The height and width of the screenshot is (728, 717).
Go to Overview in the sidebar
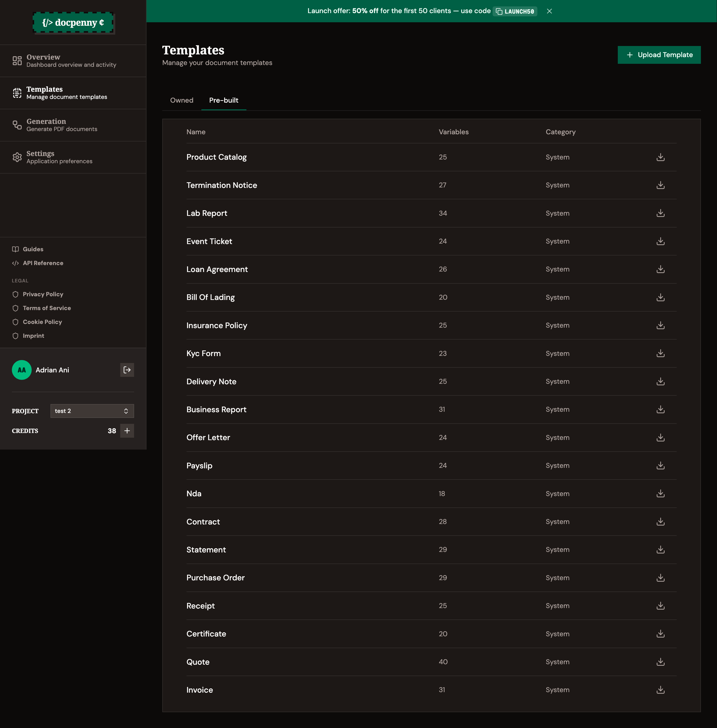[x=73, y=61]
